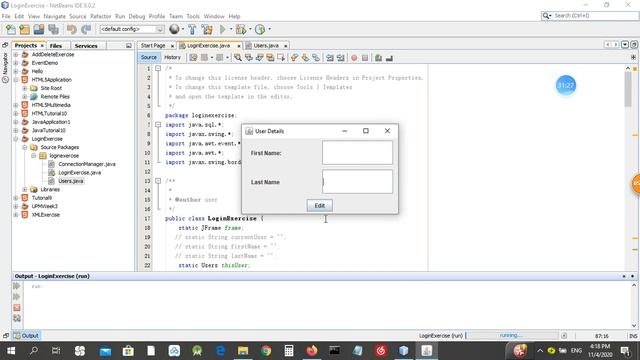This screenshot has height=360, width=640.
Task: Click Clean and Build Project icon
Action: click(x=207, y=29)
